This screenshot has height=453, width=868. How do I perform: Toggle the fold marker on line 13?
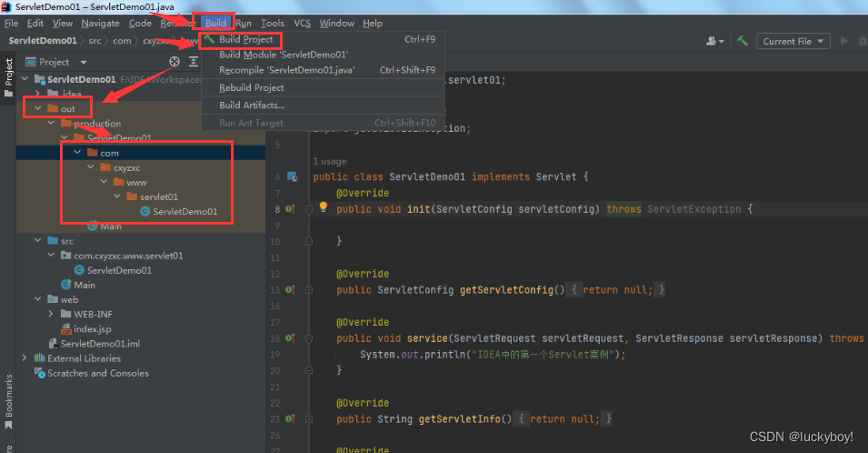(x=309, y=289)
